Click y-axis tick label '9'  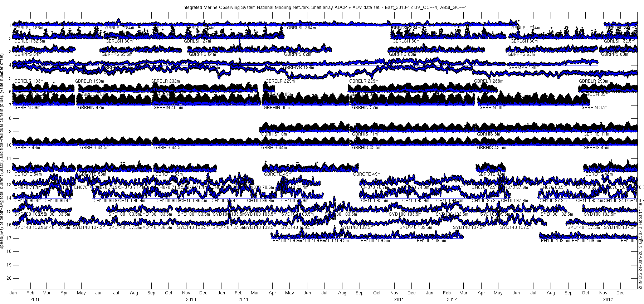click(x=10, y=132)
